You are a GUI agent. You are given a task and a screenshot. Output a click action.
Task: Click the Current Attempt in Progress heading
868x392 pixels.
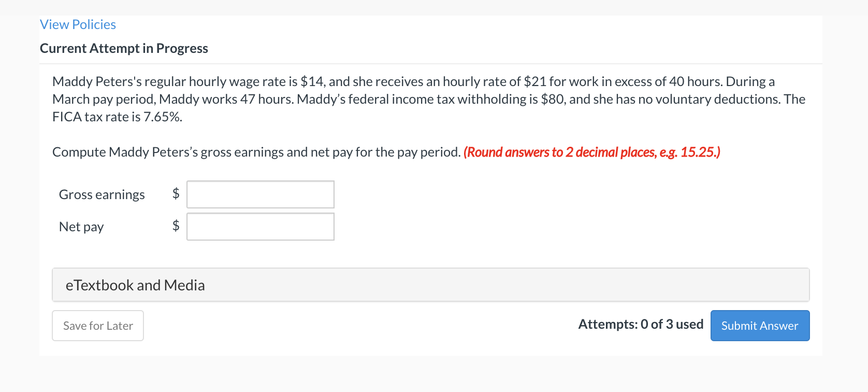pos(124,48)
